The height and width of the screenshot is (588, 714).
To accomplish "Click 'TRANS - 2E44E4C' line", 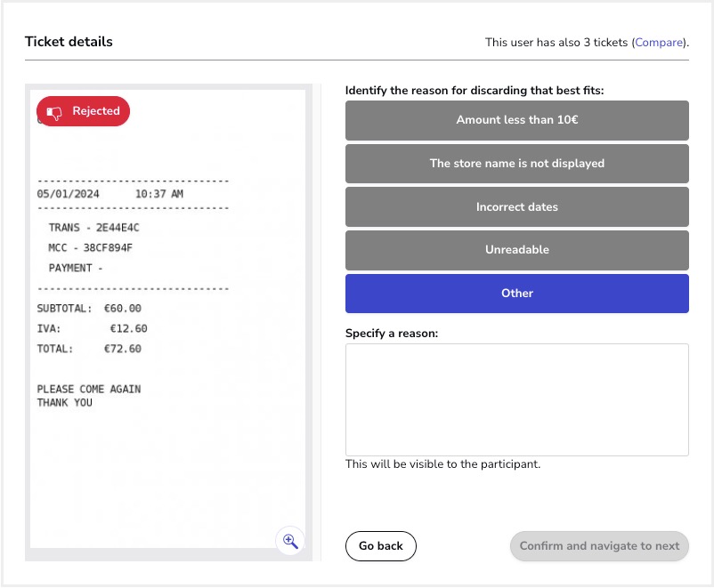I will [x=93, y=228].
